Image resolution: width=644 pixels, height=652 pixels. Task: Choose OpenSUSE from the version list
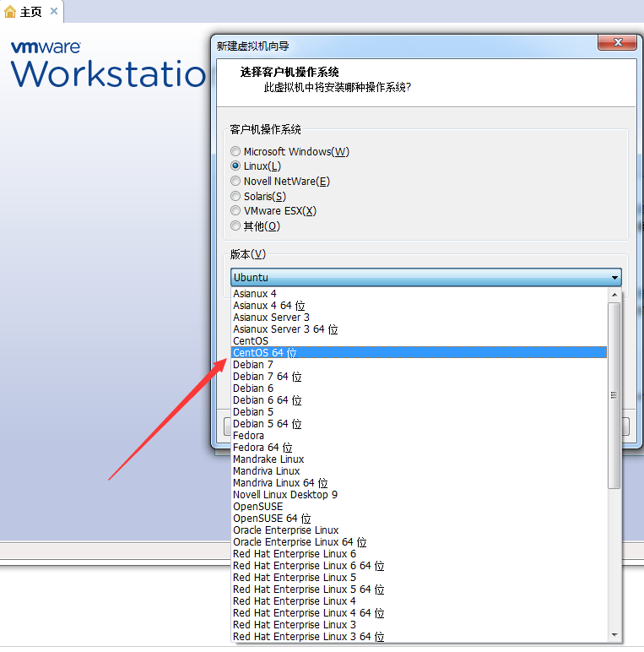258,507
